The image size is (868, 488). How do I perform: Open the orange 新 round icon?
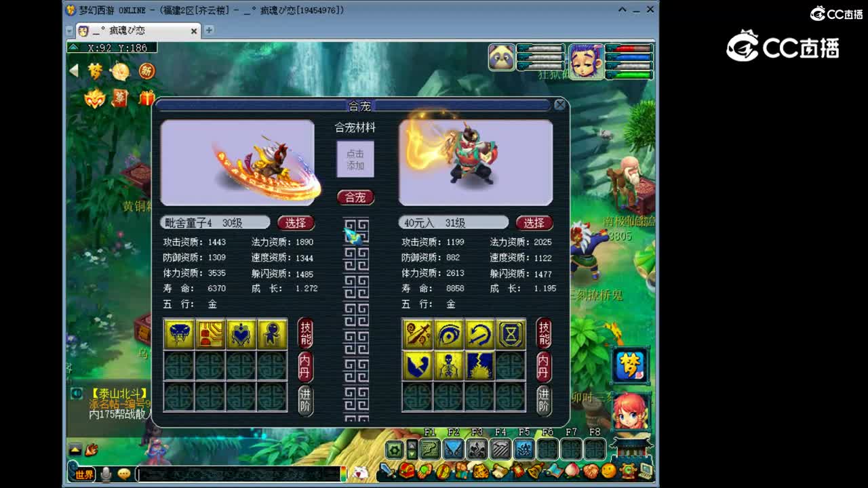click(x=146, y=71)
